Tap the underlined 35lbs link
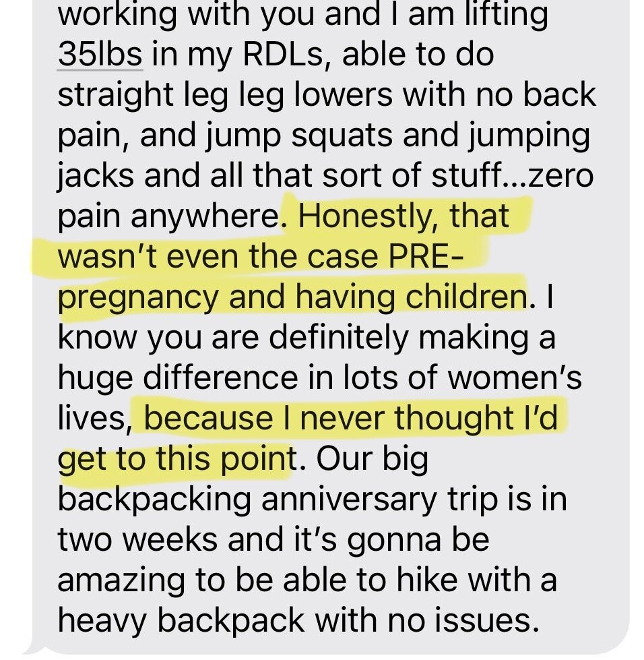The image size is (644, 660). point(100,55)
